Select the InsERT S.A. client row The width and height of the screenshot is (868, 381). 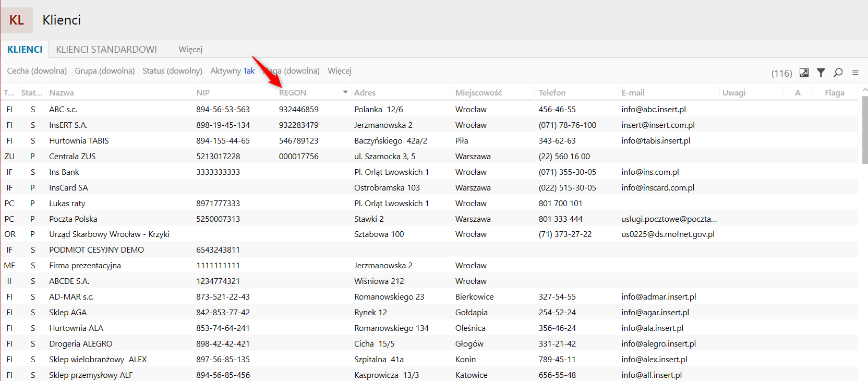[429, 125]
